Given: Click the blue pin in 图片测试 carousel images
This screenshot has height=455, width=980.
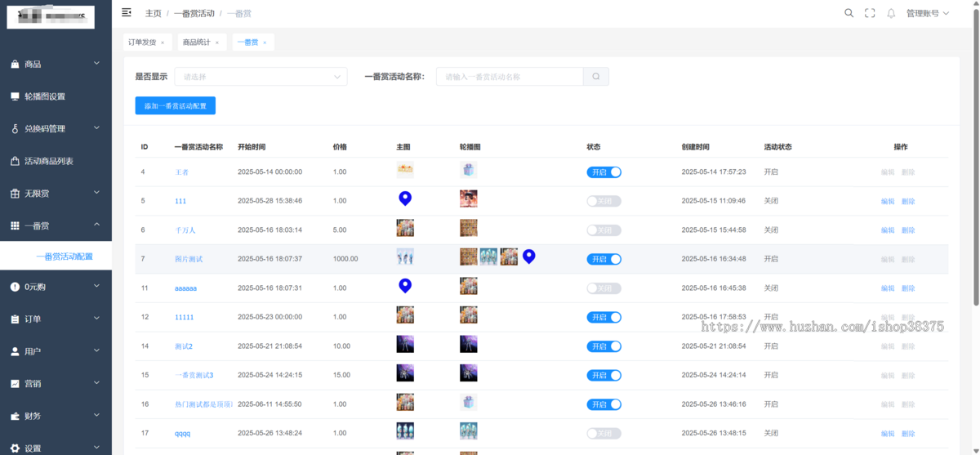Looking at the screenshot, I should pos(529,256).
